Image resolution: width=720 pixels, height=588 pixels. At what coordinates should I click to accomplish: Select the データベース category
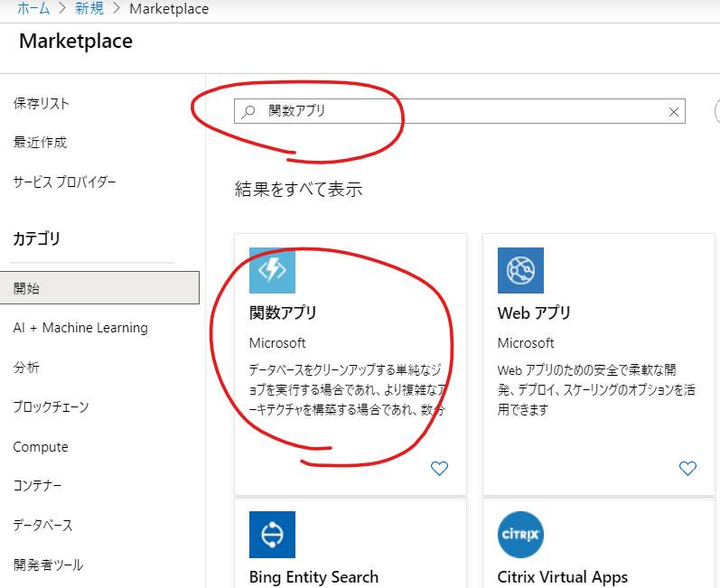click(42, 525)
